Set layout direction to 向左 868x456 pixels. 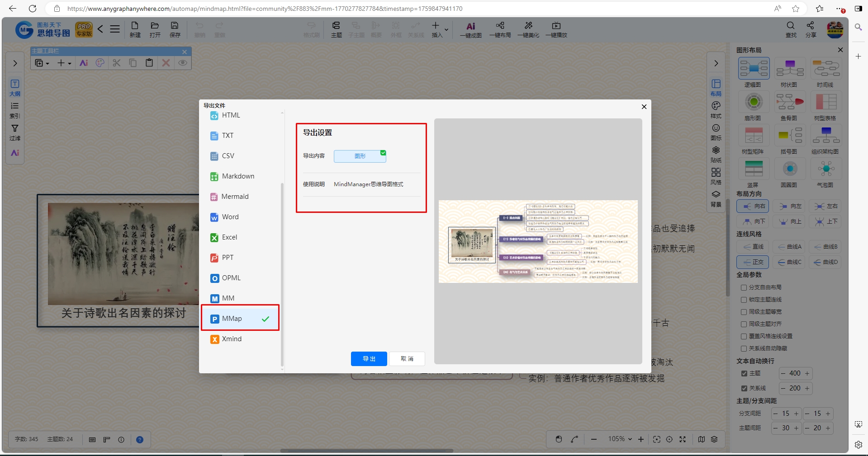pos(790,206)
